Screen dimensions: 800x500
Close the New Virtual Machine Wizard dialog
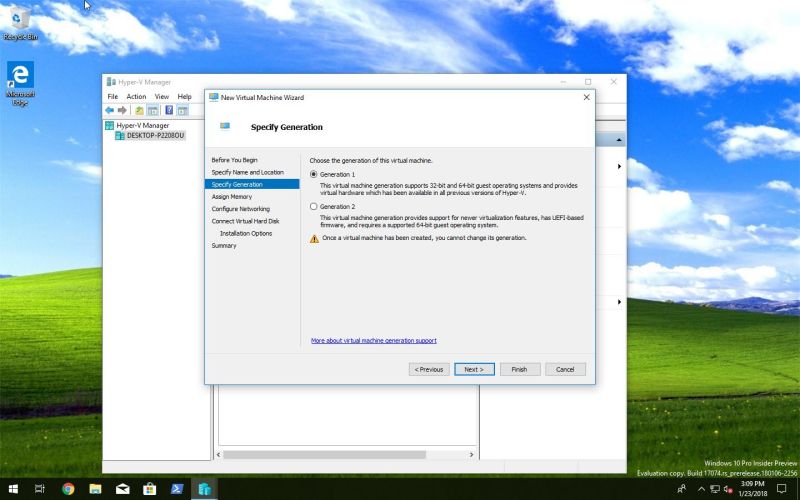586,97
